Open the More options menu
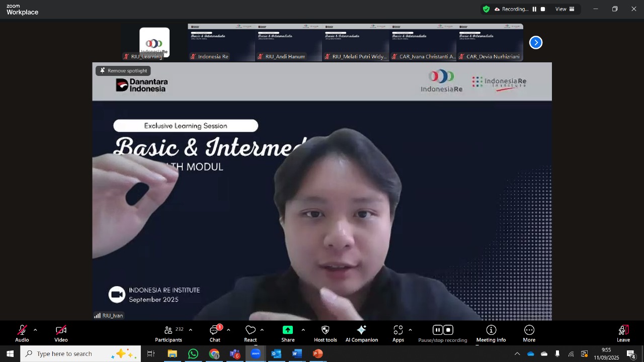The image size is (644, 362). point(529,330)
